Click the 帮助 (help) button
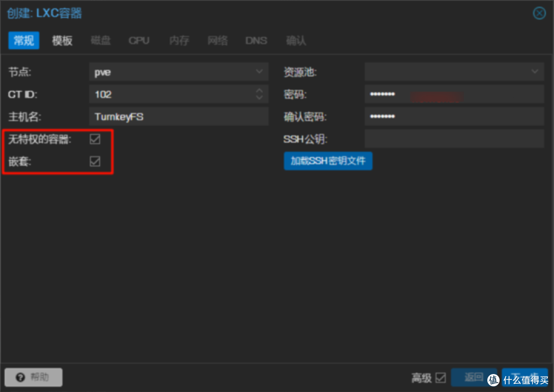Viewport: 554px width, 392px height. [x=33, y=377]
